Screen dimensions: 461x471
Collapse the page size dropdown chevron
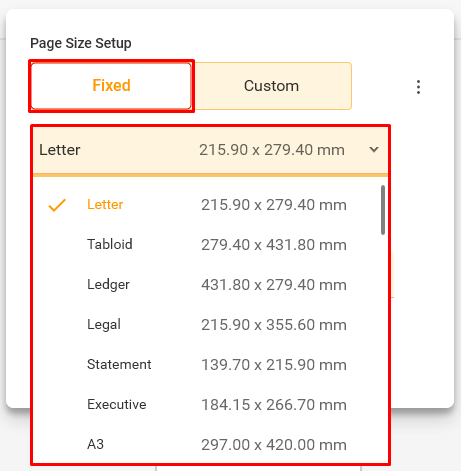(374, 150)
